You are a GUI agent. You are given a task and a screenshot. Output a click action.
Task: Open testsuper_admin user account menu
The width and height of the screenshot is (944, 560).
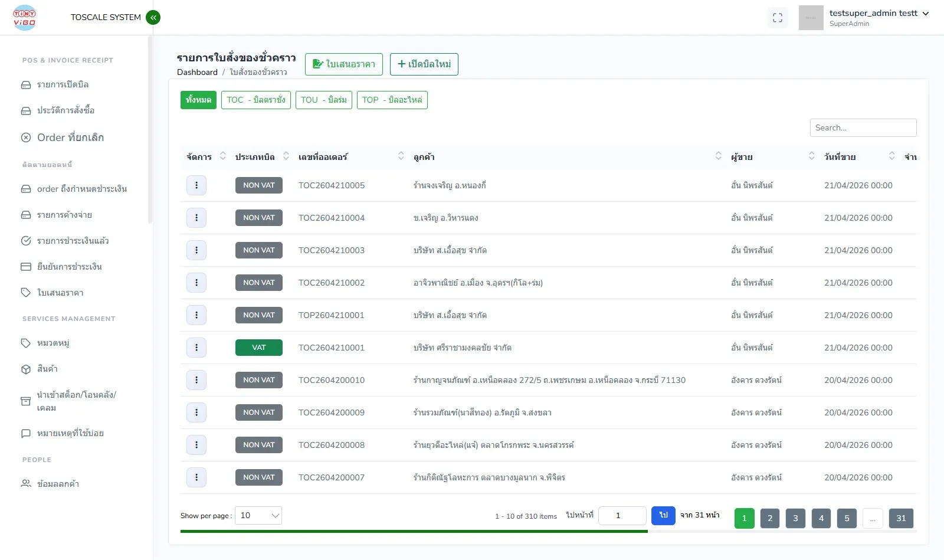click(x=879, y=14)
